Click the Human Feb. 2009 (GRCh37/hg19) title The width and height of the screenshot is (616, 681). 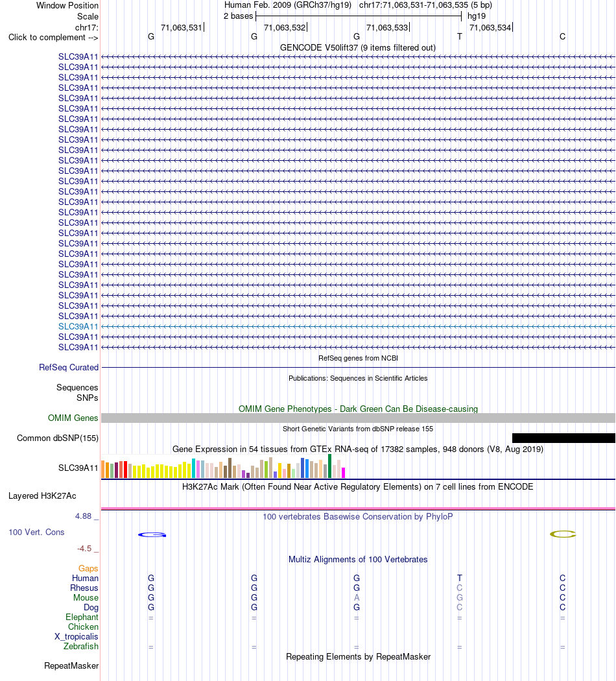pyautogui.click(x=288, y=5)
